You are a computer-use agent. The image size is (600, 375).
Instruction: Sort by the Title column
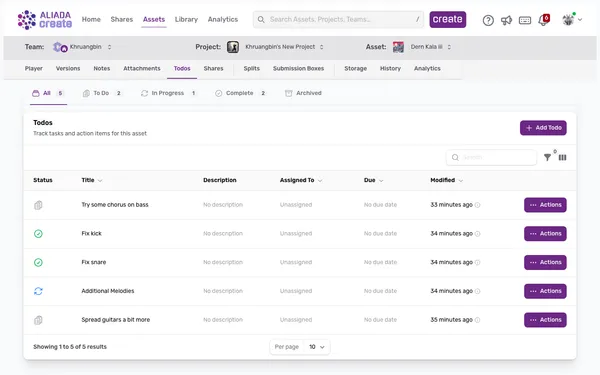coord(92,180)
